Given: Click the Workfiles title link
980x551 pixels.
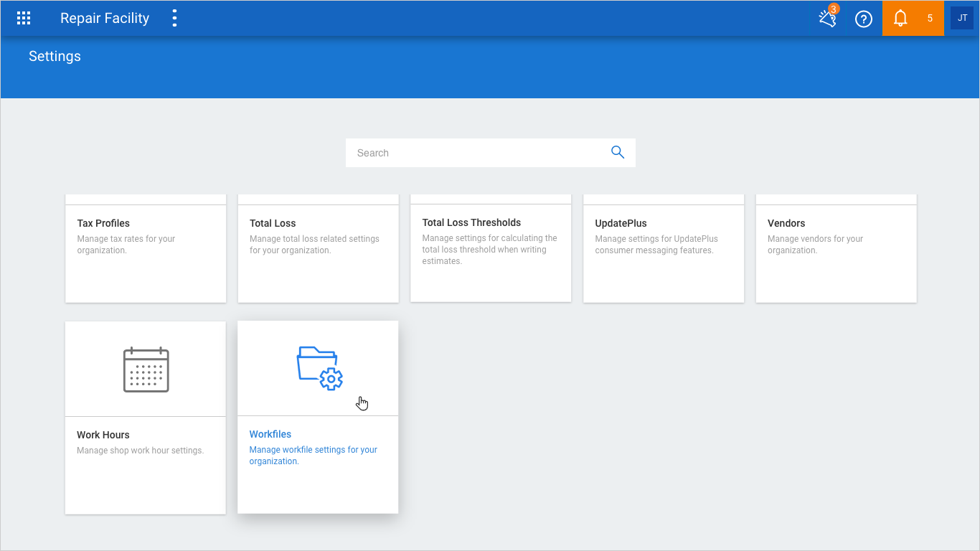Looking at the screenshot, I should [270, 434].
